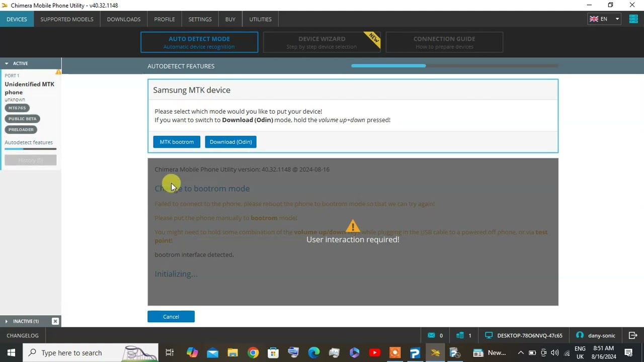The width and height of the screenshot is (644, 362).
Task: Click the Chimera app icon in taskbar
Action: click(x=435, y=352)
